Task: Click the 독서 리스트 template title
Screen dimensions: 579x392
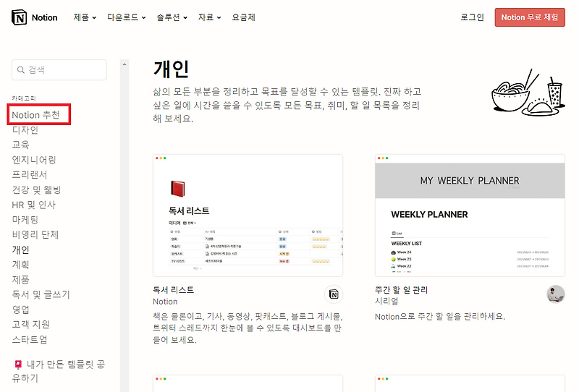Action: click(x=173, y=290)
